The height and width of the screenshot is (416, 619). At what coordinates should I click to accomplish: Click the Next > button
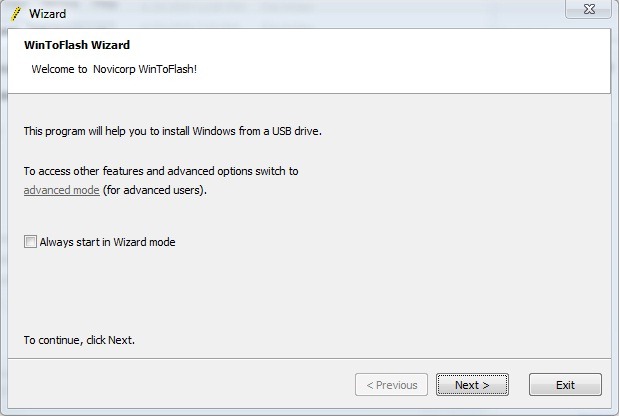[x=472, y=384]
